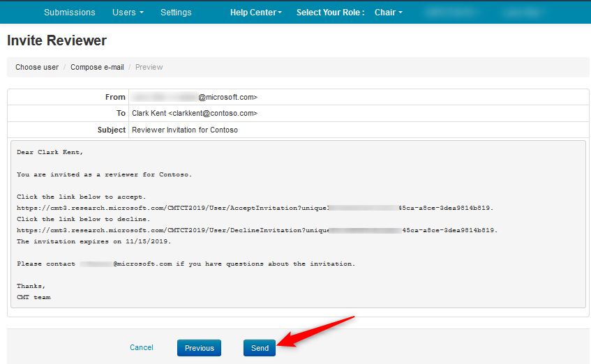
Task: Click the DeclineInvitation URL line
Action: pos(257,230)
